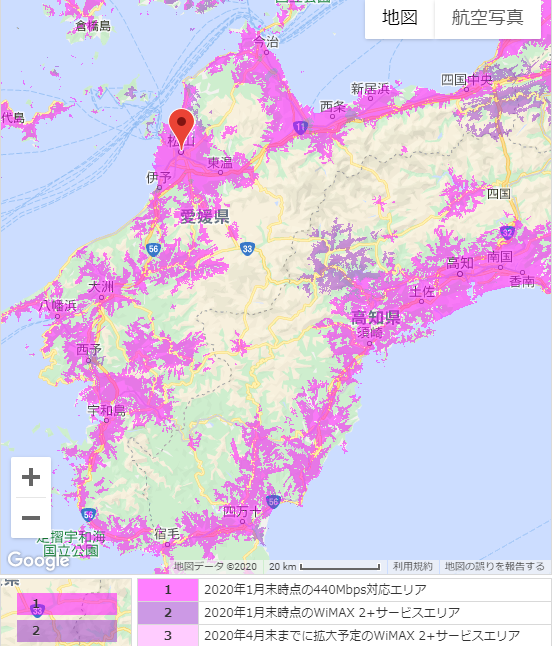Click the 八幡浜 city label
Viewport: 552px width, 646px height.
point(58,306)
